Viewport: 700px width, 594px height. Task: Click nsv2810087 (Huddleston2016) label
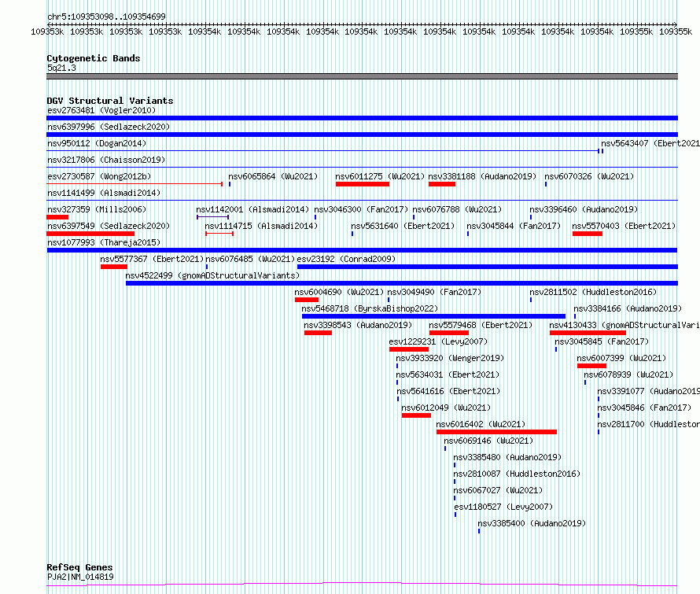pyautogui.click(x=517, y=474)
